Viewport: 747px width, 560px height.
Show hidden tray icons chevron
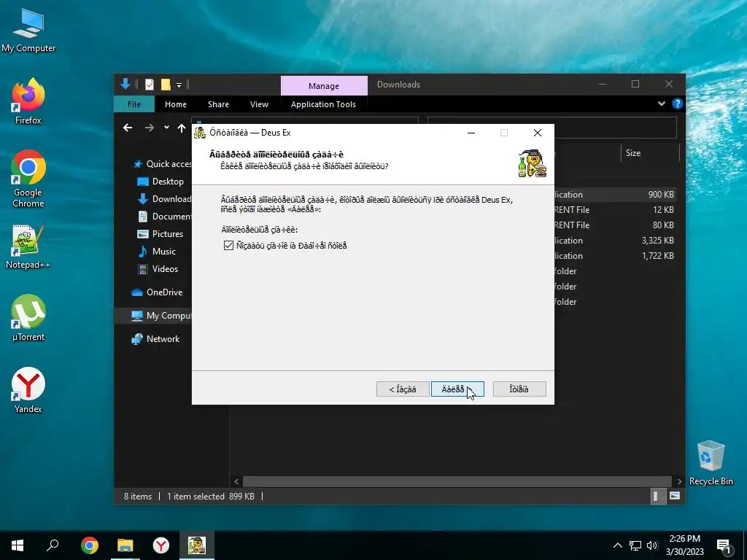(617, 545)
